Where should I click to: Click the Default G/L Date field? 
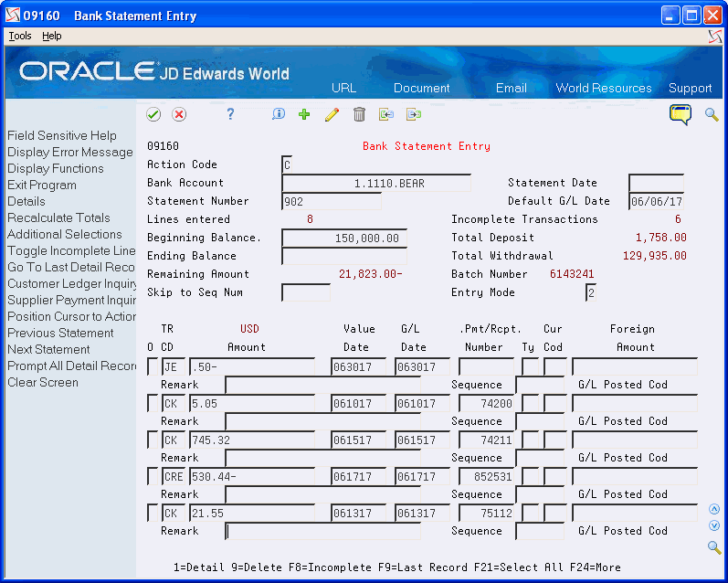[x=656, y=202]
